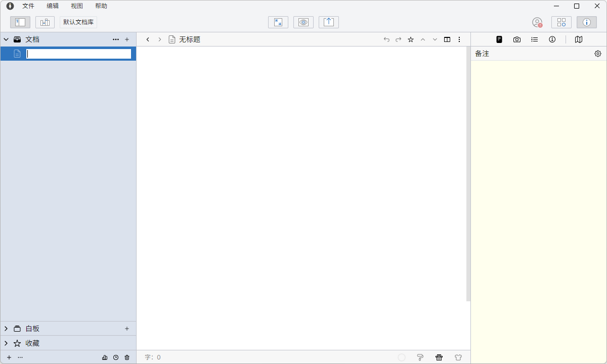Open the 视图 menu
Image resolution: width=607 pixels, height=364 pixels.
tap(77, 6)
